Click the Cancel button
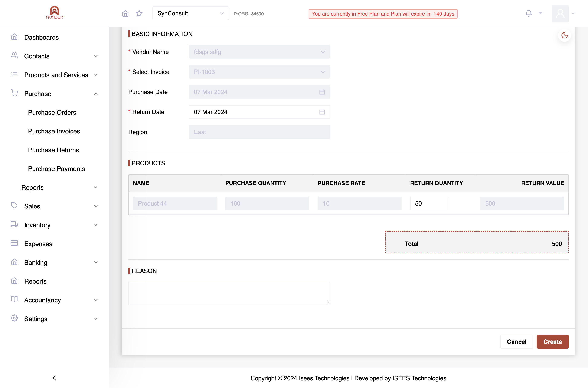The image size is (588, 388). click(x=517, y=342)
